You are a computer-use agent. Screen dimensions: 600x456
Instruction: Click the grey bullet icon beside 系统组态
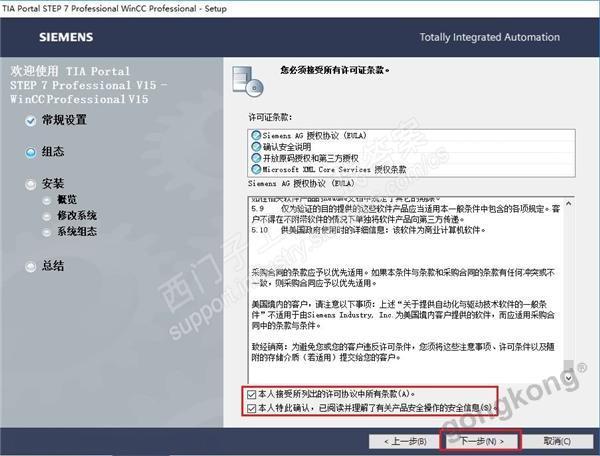(46, 233)
